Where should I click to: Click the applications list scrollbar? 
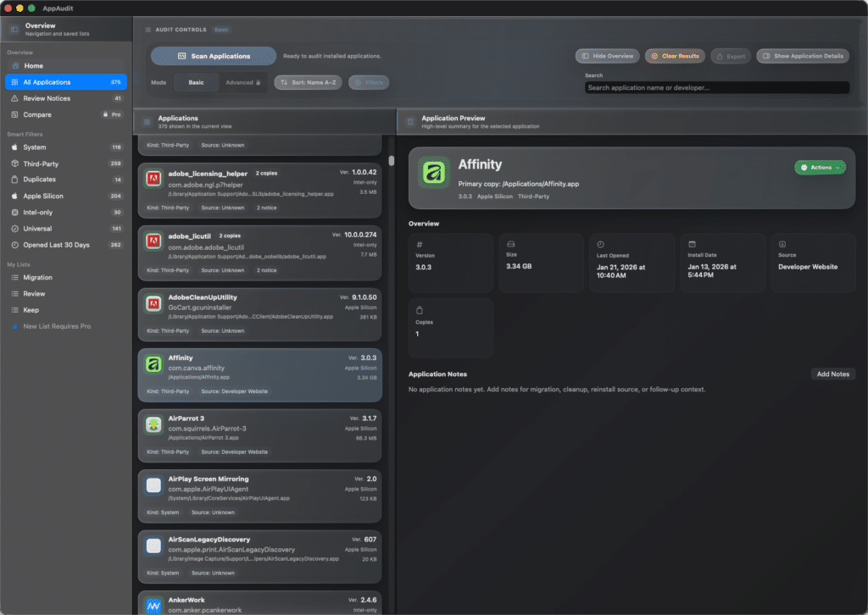[392, 161]
